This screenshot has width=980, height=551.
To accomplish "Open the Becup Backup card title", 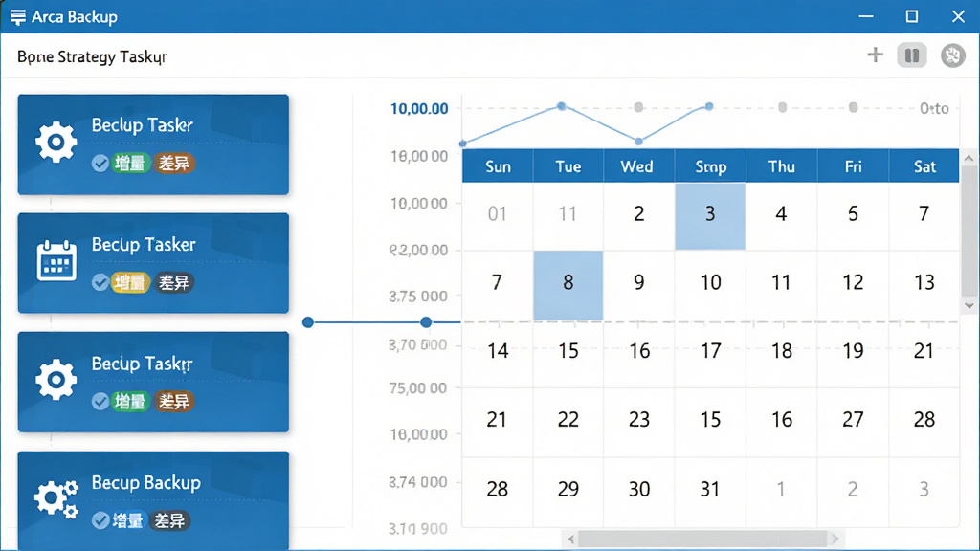I will [x=146, y=483].
